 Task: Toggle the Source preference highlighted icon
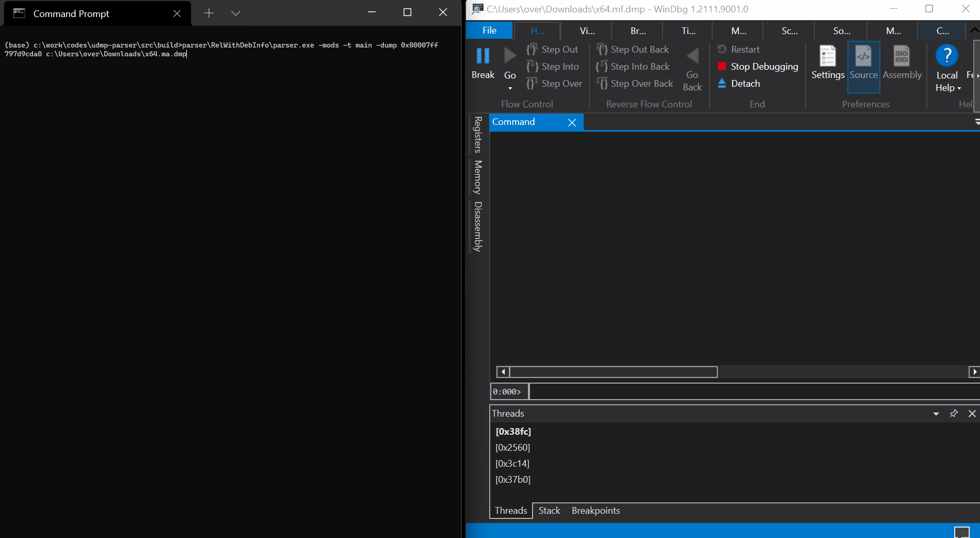point(863,56)
